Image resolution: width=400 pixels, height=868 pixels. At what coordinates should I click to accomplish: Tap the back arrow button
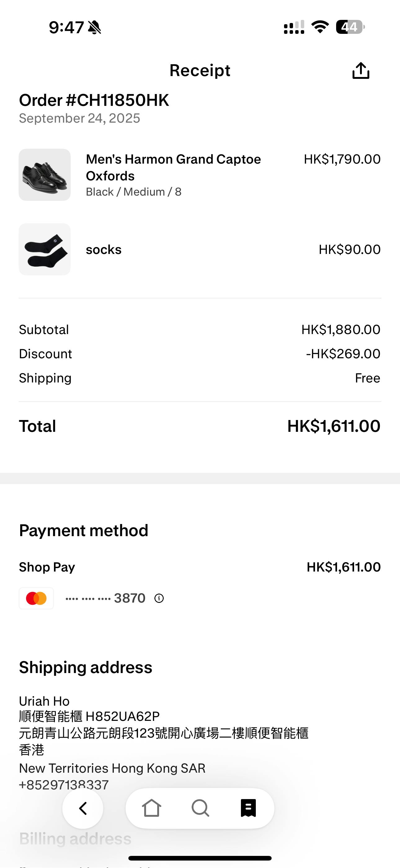point(83,808)
